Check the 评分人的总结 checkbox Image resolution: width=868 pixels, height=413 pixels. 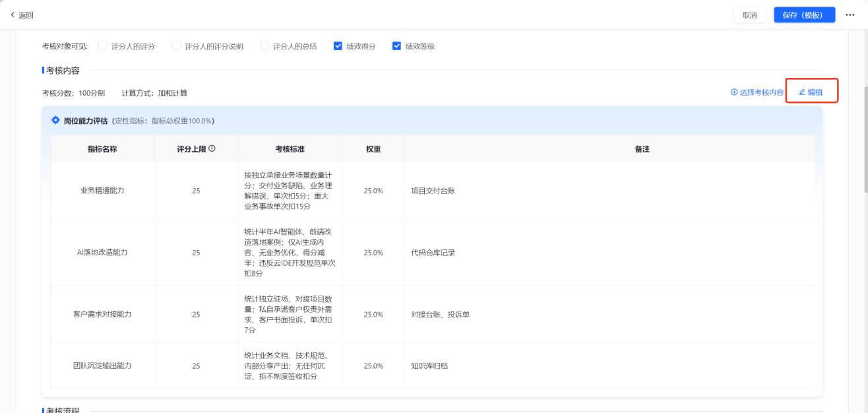pos(264,46)
